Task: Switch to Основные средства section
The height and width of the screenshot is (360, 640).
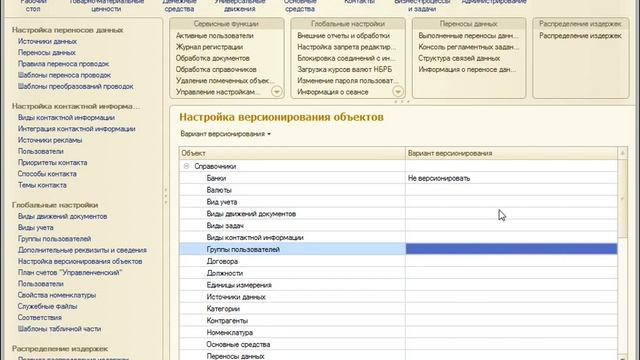Action: pos(300,5)
